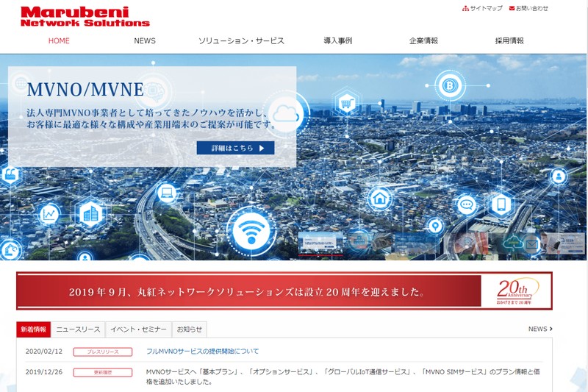Open the 導入事例 menu item
The height and width of the screenshot is (392, 588).
pyautogui.click(x=338, y=40)
